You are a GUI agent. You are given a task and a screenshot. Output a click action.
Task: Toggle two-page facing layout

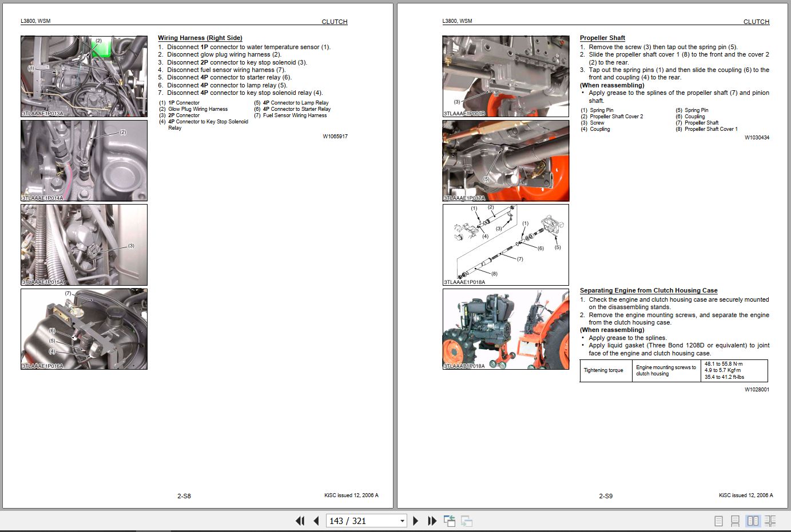click(x=753, y=521)
